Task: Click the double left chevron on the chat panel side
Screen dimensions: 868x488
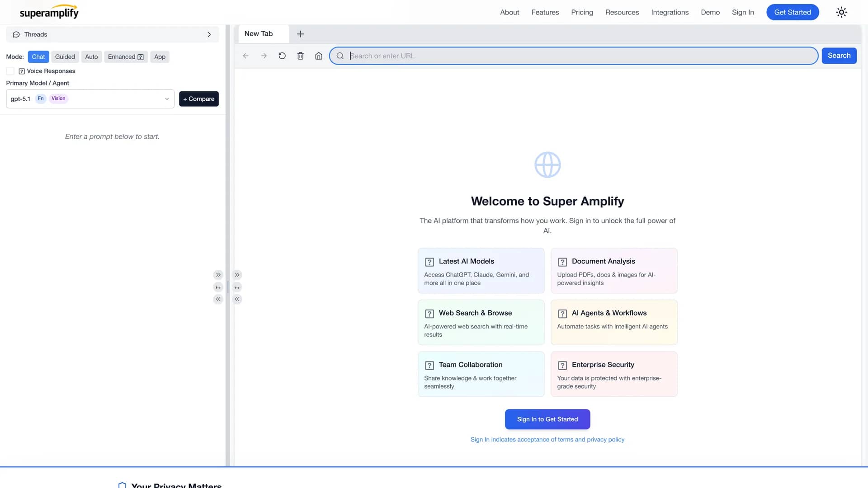Action: 218,299
